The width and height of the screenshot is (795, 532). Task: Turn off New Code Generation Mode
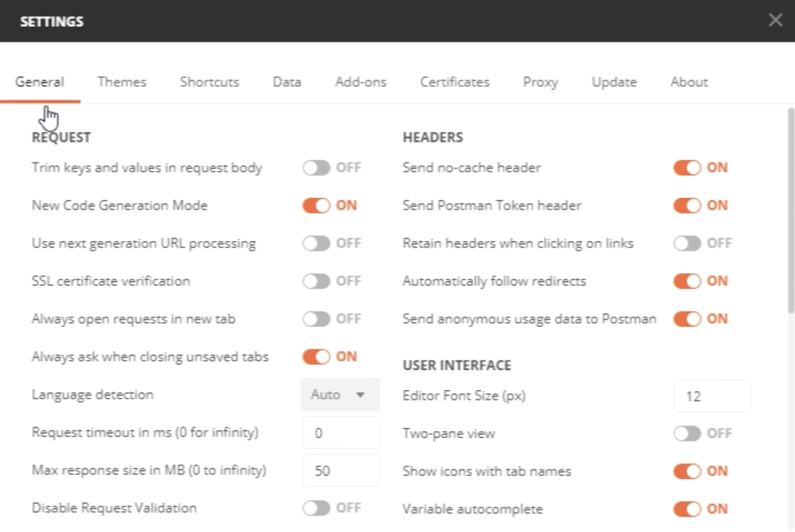[316, 205]
